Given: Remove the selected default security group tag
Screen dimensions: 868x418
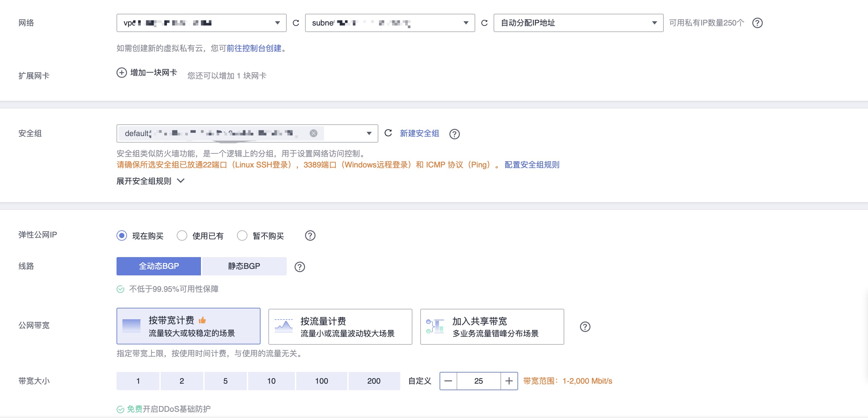Looking at the screenshot, I should [x=313, y=133].
